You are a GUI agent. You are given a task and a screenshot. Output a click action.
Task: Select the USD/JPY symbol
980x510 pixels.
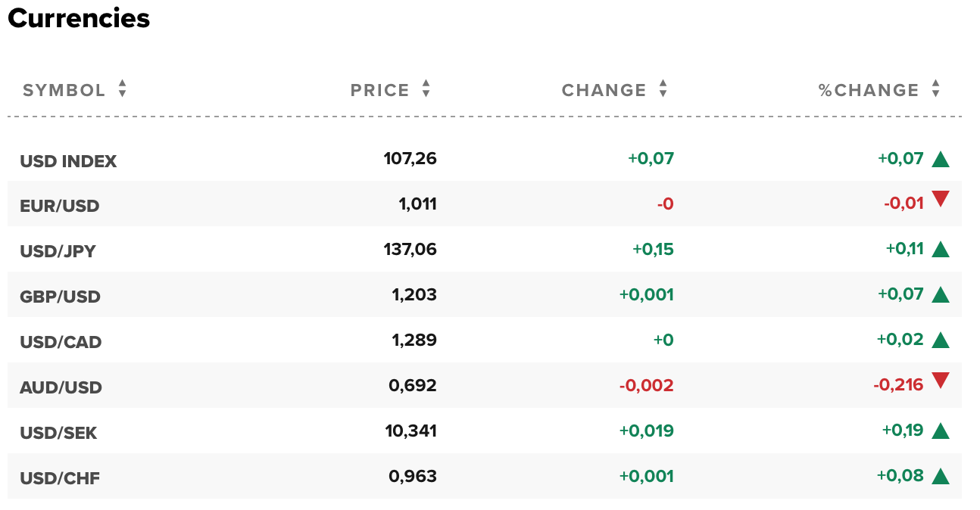point(58,251)
